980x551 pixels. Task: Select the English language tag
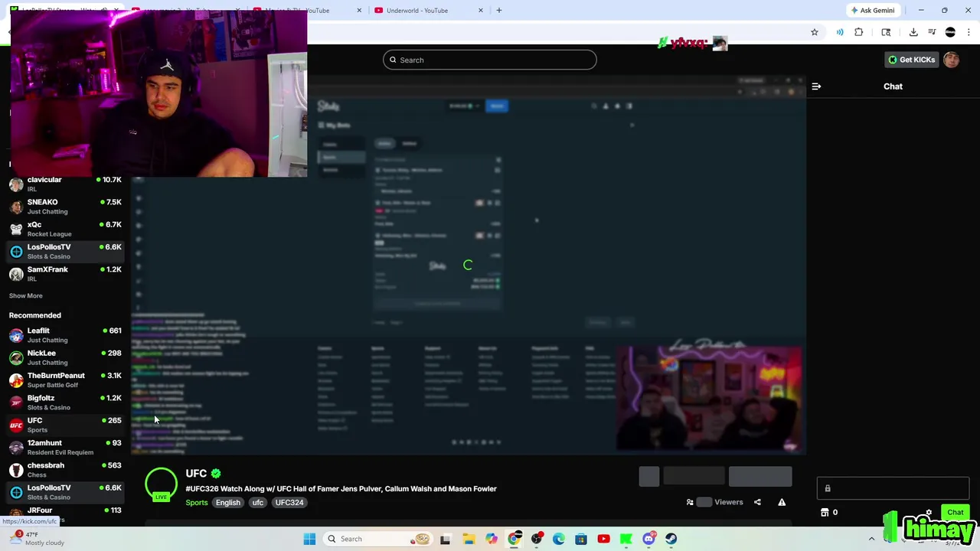point(228,503)
